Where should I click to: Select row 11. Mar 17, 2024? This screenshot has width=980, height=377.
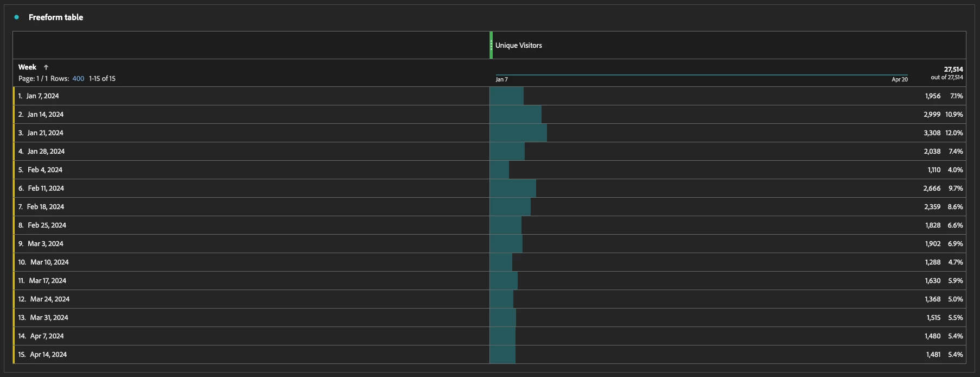(251, 281)
